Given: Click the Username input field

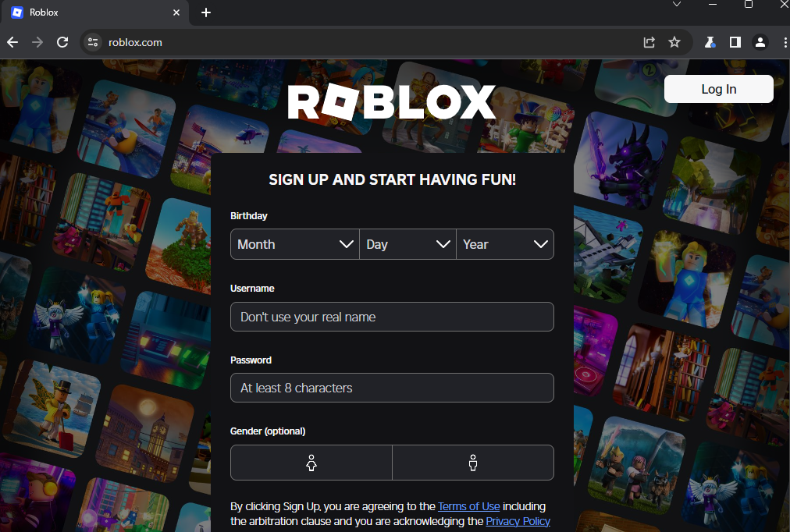Looking at the screenshot, I should (x=392, y=317).
